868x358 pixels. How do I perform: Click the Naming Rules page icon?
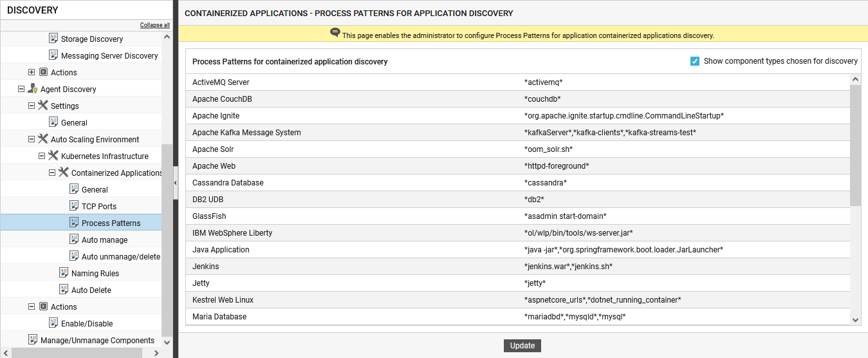click(64, 273)
